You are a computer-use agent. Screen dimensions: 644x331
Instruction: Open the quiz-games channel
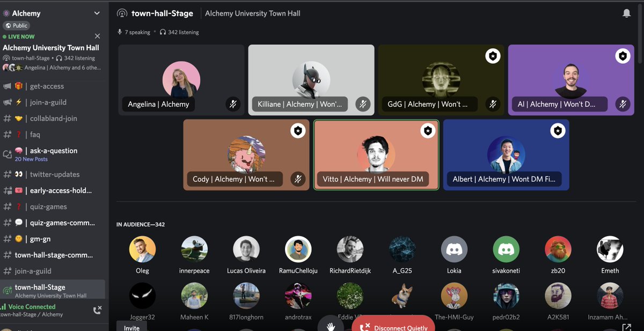click(x=53, y=207)
